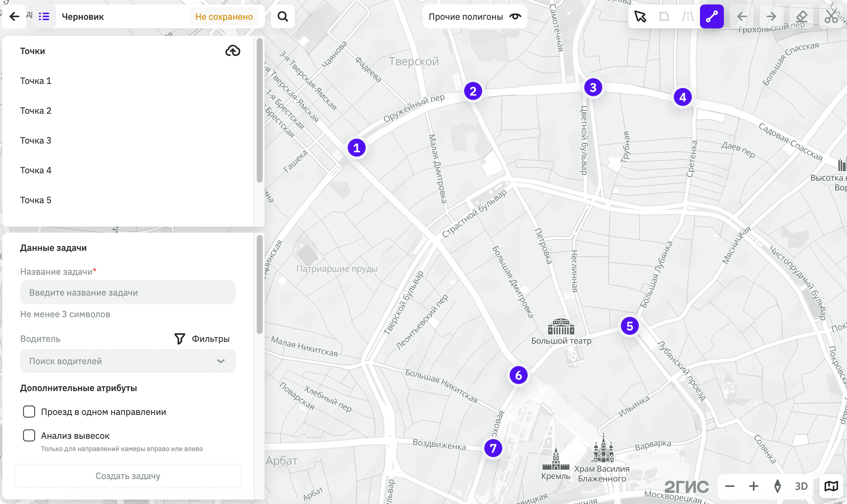Select Точка 4 in the list

pos(36,170)
